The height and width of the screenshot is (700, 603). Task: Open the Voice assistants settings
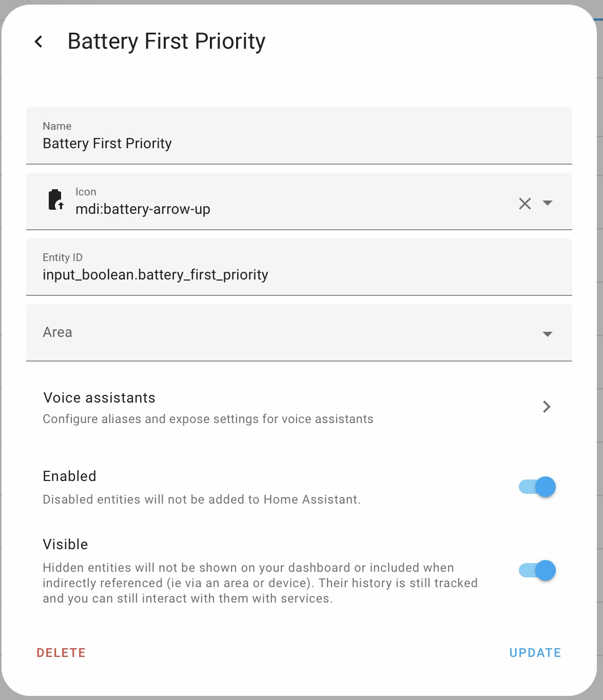point(100,398)
